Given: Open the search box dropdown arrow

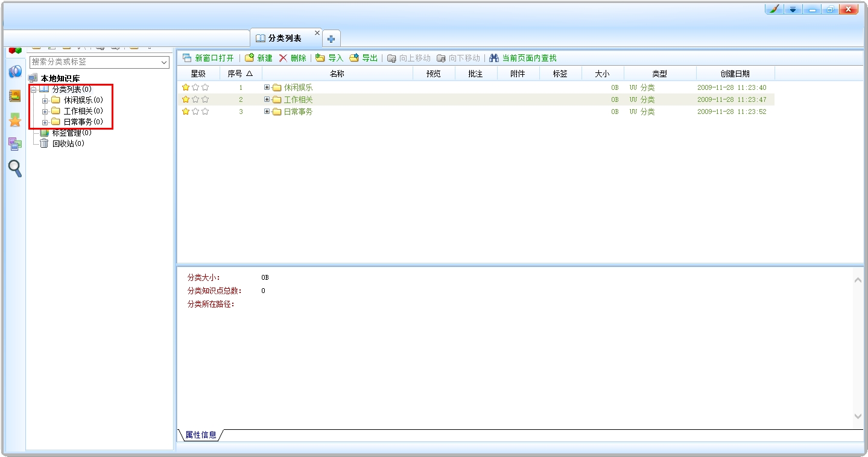Looking at the screenshot, I should (164, 62).
